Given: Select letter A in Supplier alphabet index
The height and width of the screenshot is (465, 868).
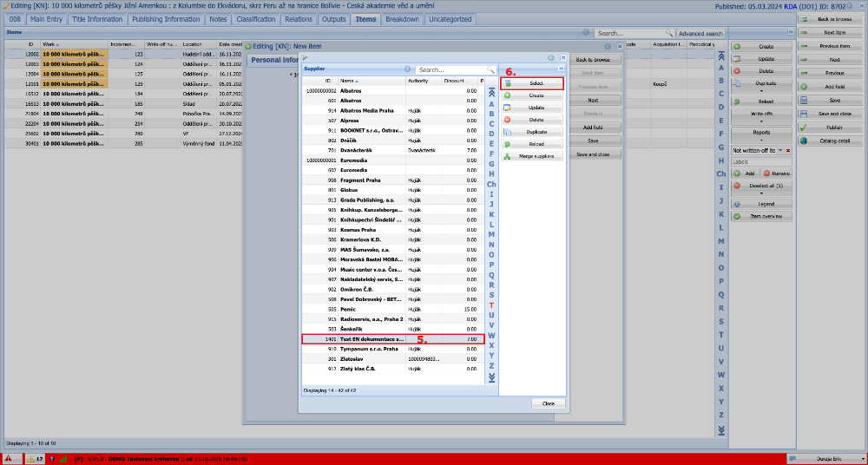Looking at the screenshot, I should point(491,103).
